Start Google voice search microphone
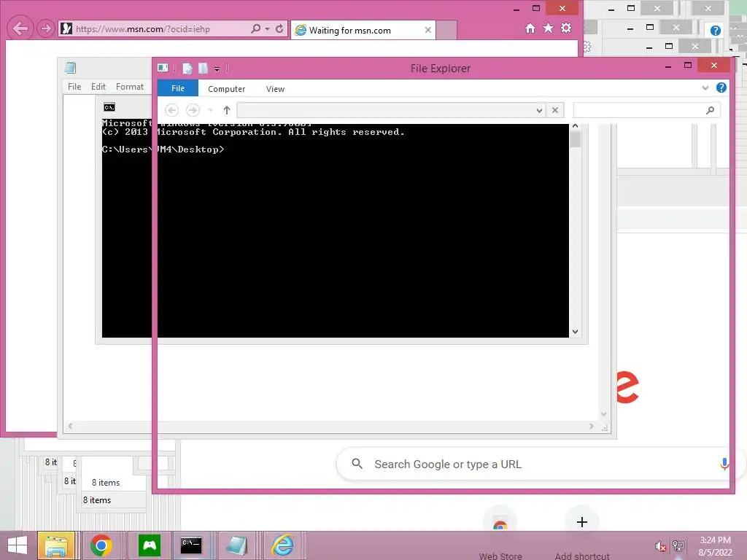The height and width of the screenshot is (560, 747). tap(724, 464)
